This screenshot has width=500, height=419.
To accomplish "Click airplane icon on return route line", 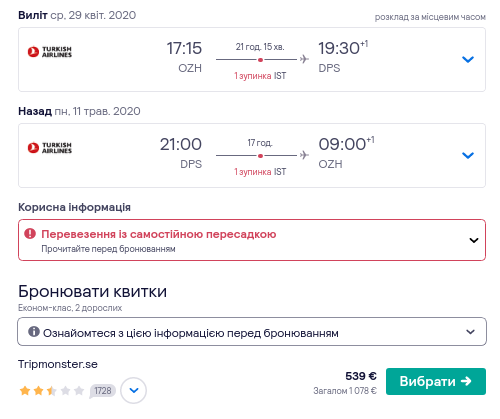I will (304, 155).
